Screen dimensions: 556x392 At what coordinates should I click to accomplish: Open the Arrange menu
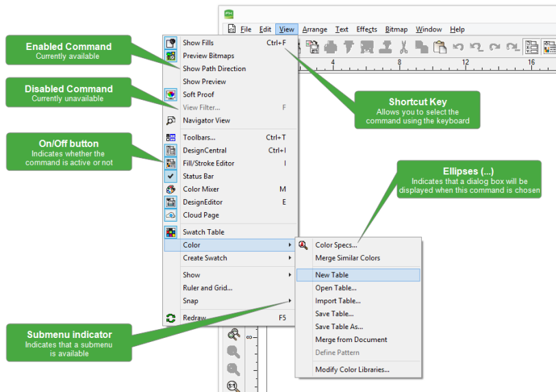pyautogui.click(x=314, y=29)
